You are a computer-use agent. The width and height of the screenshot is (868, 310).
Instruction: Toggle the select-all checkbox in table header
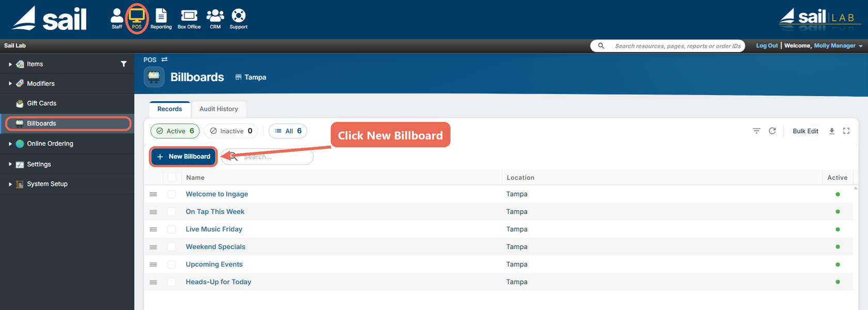[x=172, y=178]
